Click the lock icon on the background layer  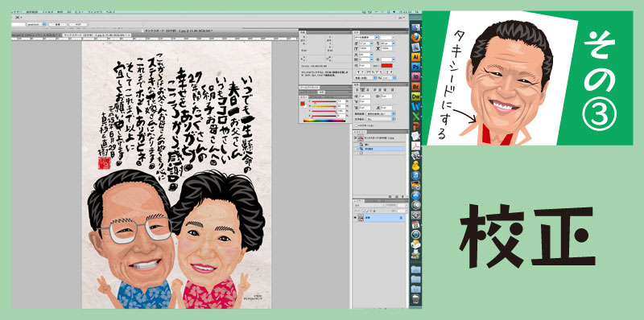coord(401,217)
